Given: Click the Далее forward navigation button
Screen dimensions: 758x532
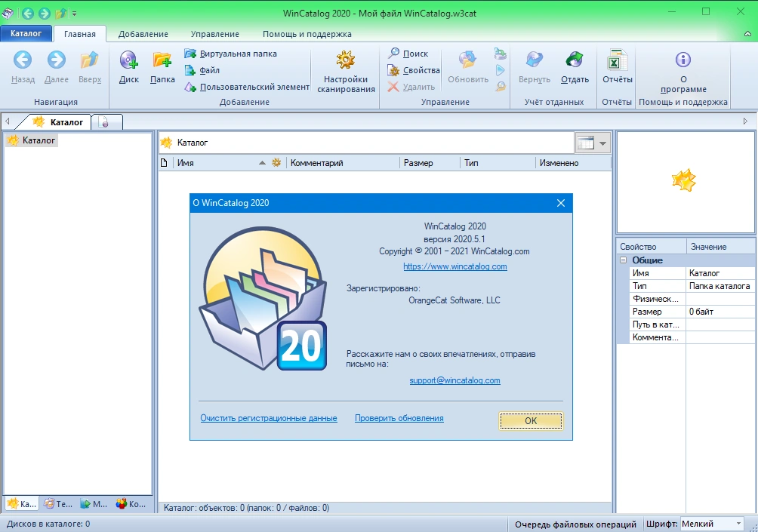Looking at the screenshot, I should (x=56, y=67).
